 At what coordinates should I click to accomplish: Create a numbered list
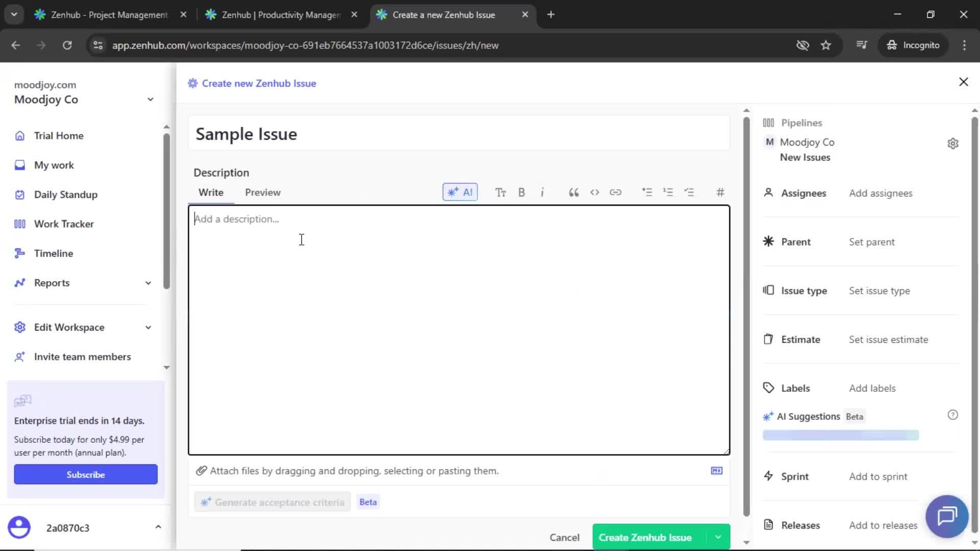(x=669, y=192)
